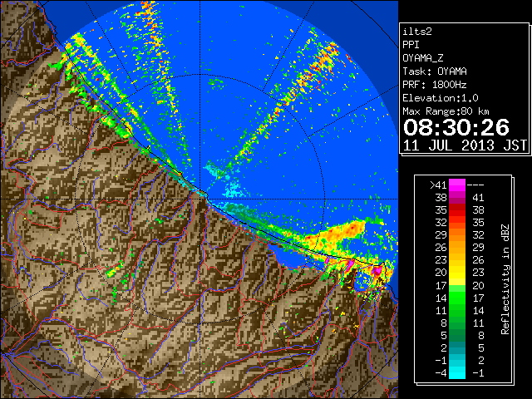
Task: Click the 'Max Range:80 km' line
Action: click(x=446, y=111)
